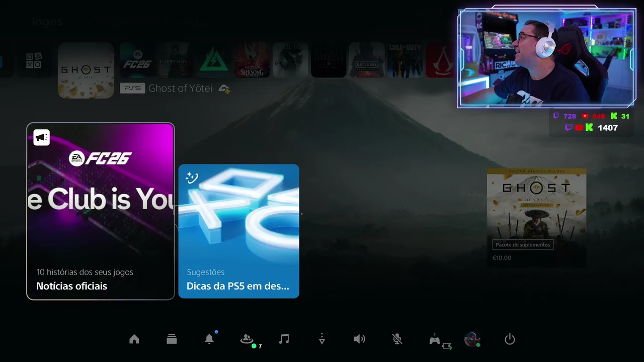Open the PlayStation shapes library tile

point(34,60)
